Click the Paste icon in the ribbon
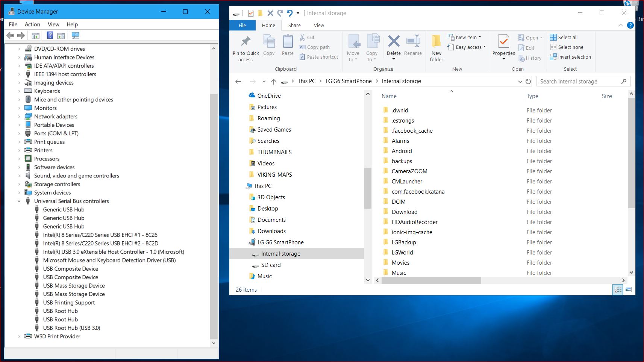The width and height of the screenshot is (644, 362). click(x=288, y=41)
